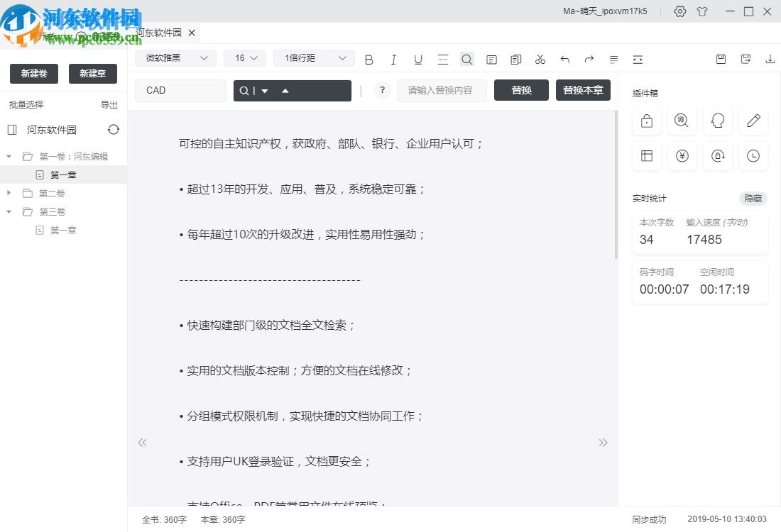Open the 微软雅黑 font family dropdown
781x532 pixels.
point(175,58)
